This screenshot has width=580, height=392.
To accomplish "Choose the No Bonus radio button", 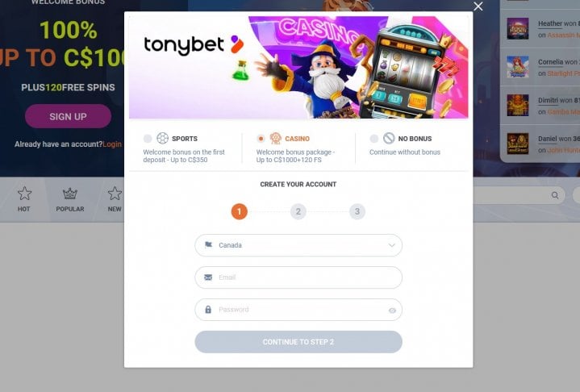I will pos(374,139).
